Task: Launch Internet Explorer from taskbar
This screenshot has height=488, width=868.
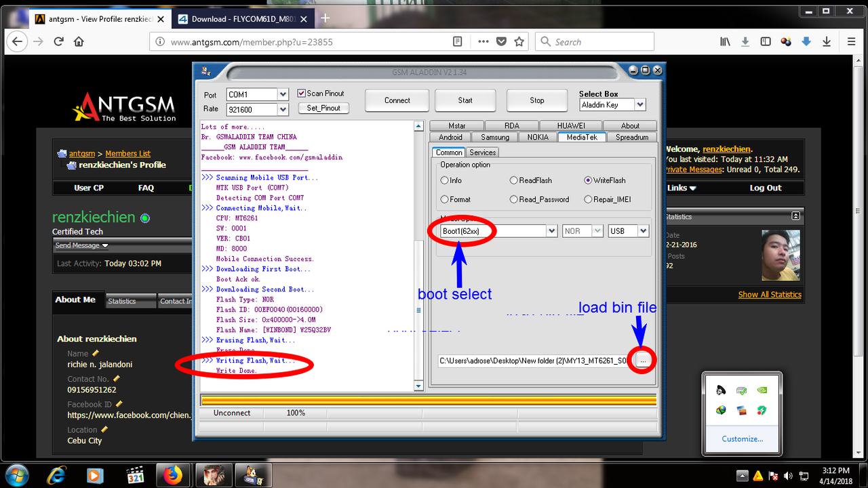Action: pyautogui.click(x=58, y=474)
